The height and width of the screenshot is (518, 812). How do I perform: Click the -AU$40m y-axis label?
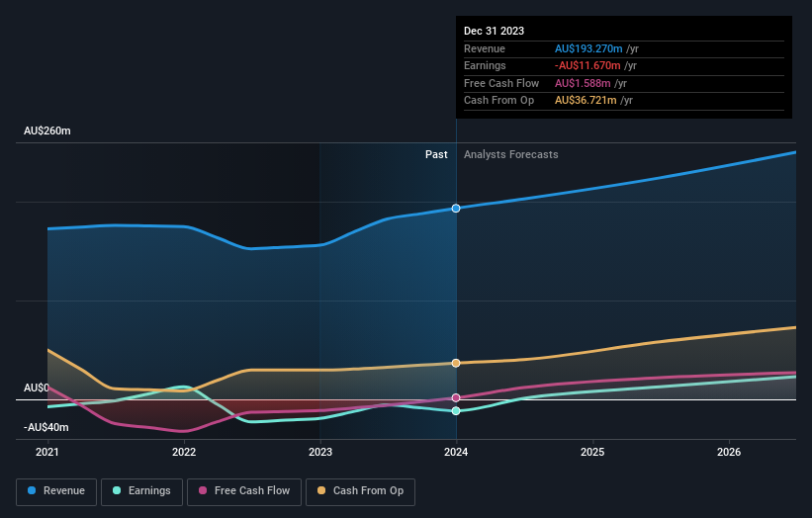(46, 427)
